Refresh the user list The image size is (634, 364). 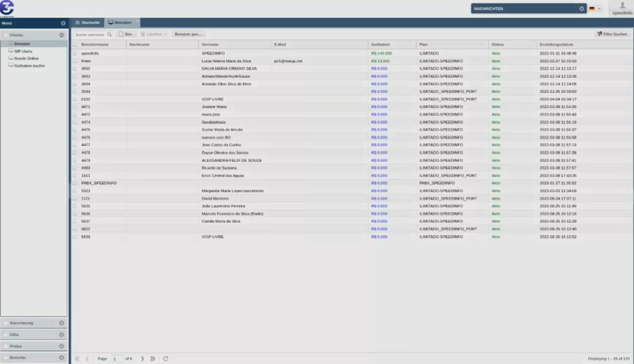(x=165, y=359)
